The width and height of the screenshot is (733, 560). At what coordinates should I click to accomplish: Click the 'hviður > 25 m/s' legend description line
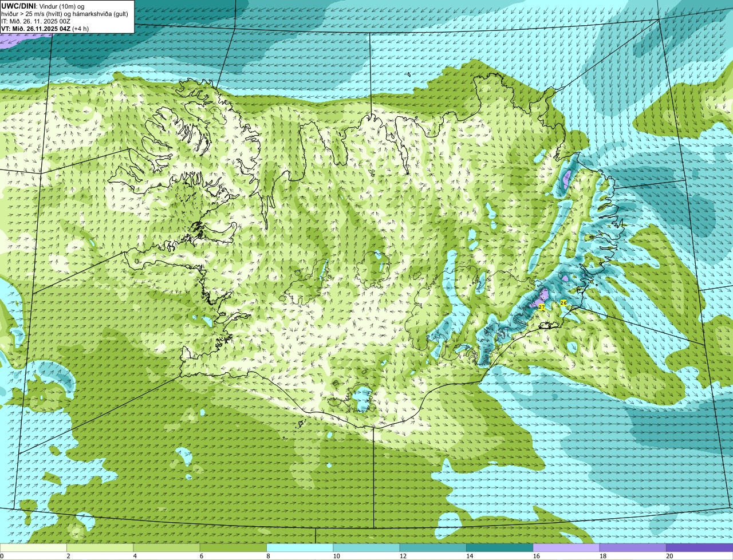coord(65,14)
